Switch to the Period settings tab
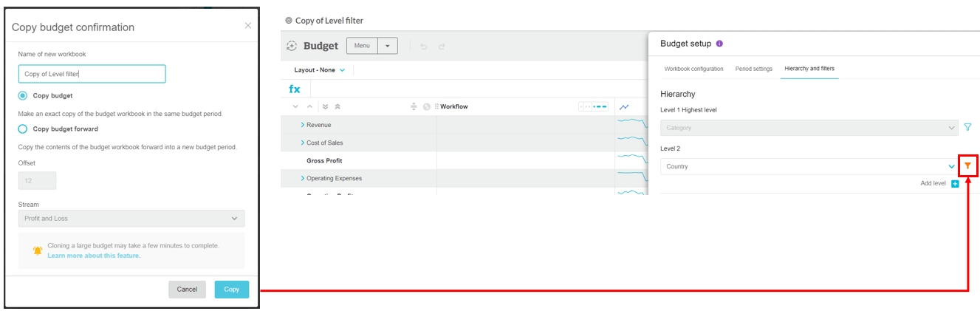The height and width of the screenshot is (311, 980). click(x=753, y=69)
